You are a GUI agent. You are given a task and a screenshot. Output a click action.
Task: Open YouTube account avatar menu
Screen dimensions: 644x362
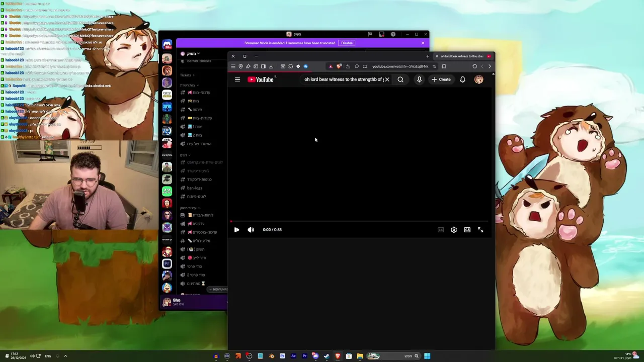pos(479,79)
